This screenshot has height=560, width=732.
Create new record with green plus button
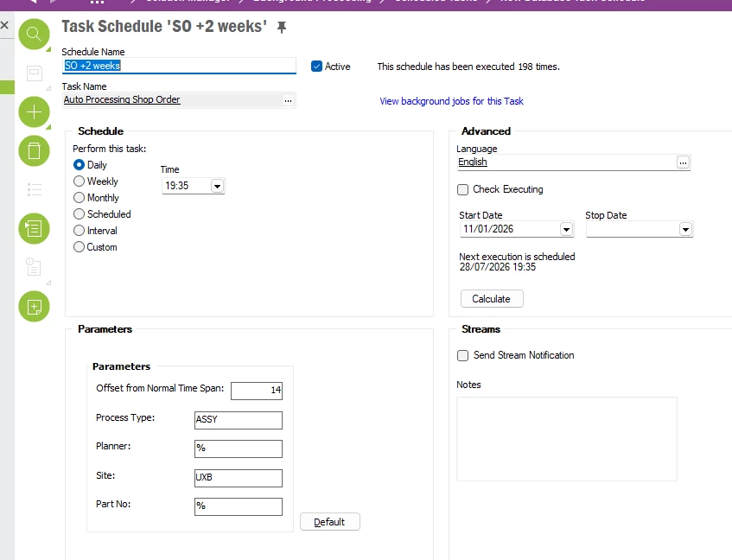(x=34, y=112)
